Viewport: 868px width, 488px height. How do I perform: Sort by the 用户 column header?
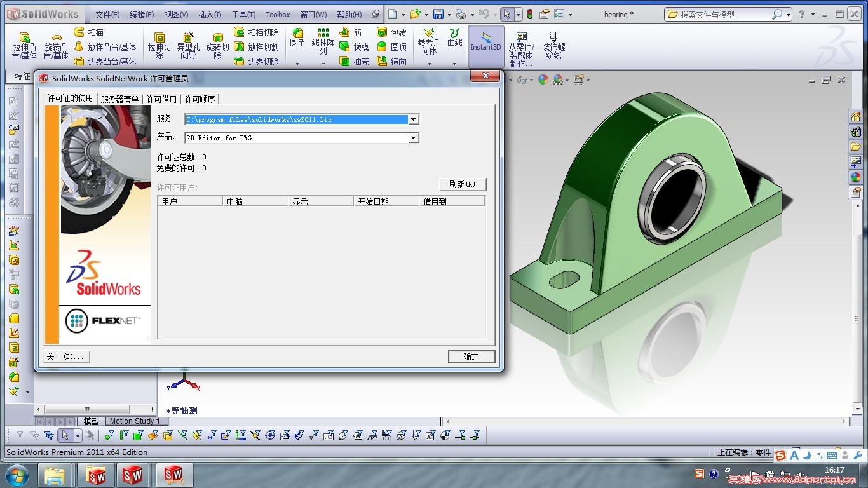coord(191,201)
